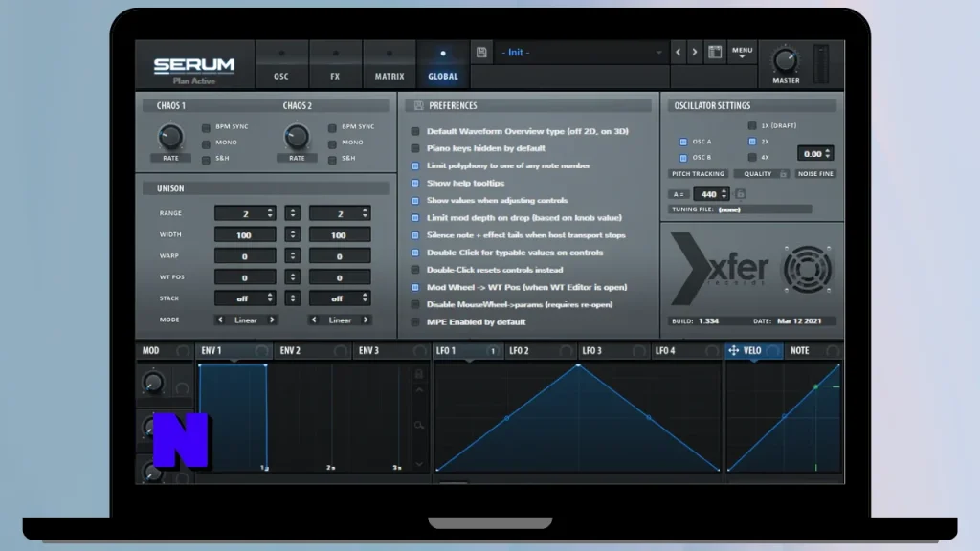The image size is (980, 551).
Task: Open the MENU dropdown
Action: (743, 53)
